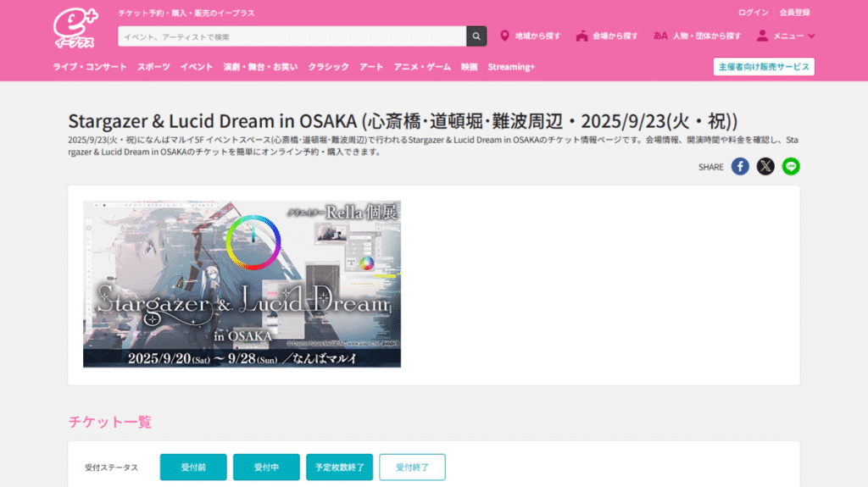This screenshot has height=487, width=868.
Task: Click the 会員登録 link
Action: tap(795, 12)
